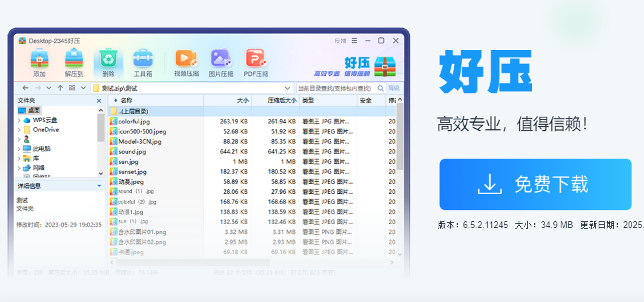Image resolution: width=644 pixels, height=302 pixels.
Task: Click the 免费下载 download button
Action: 535,185
